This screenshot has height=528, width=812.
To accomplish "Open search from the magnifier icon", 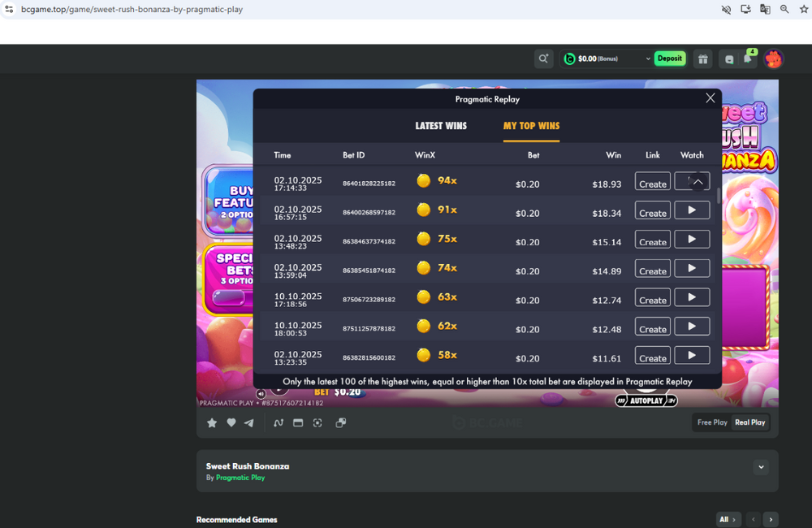I will coord(543,58).
